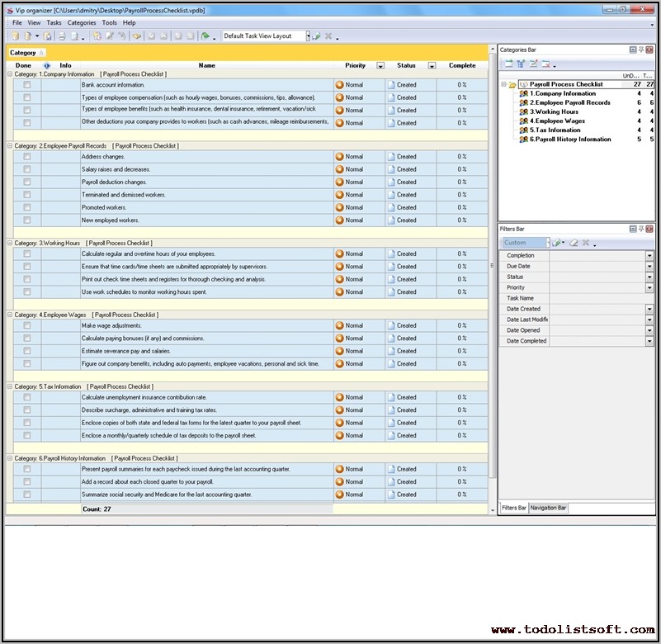Click the 3.Working Hours category icon
The image size is (661, 644).
(x=523, y=111)
